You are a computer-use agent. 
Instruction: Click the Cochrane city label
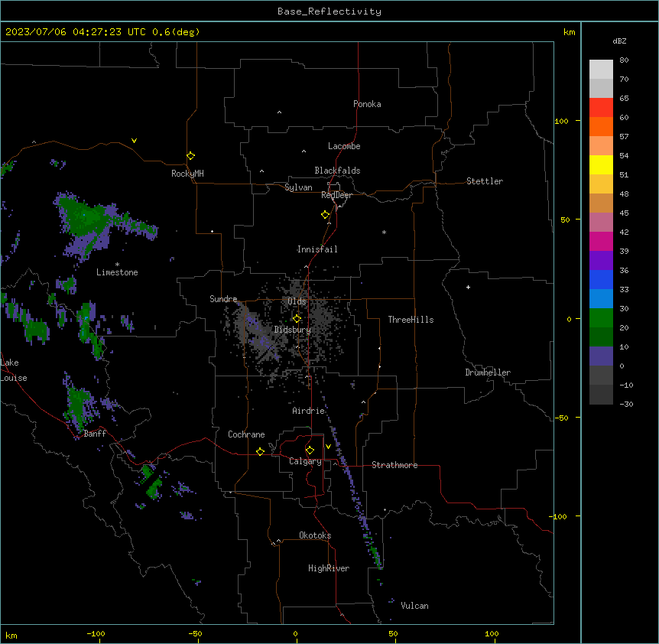coord(246,434)
